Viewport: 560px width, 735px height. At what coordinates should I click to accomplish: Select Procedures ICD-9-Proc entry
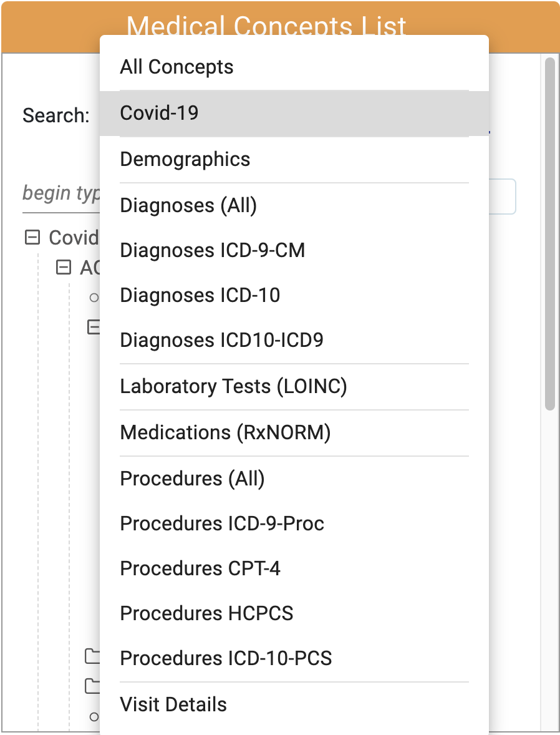(222, 523)
